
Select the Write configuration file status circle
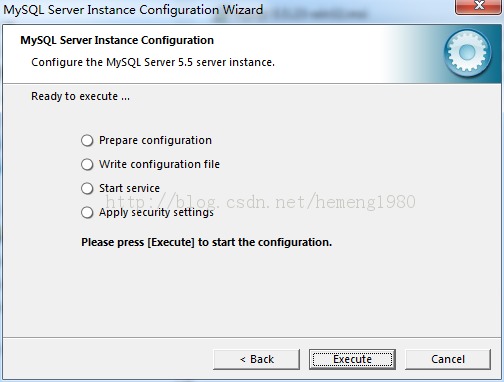coord(87,164)
